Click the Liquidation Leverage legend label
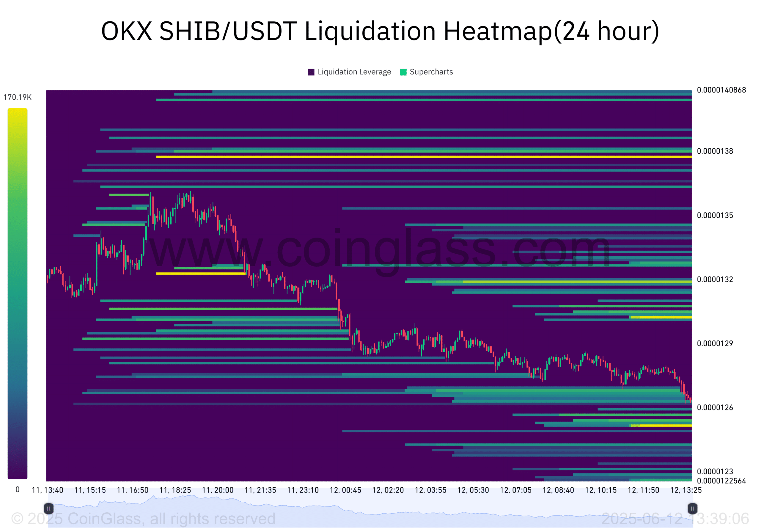Image resolution: width=761 pixels, height=532 pixels. coord(354,72)
